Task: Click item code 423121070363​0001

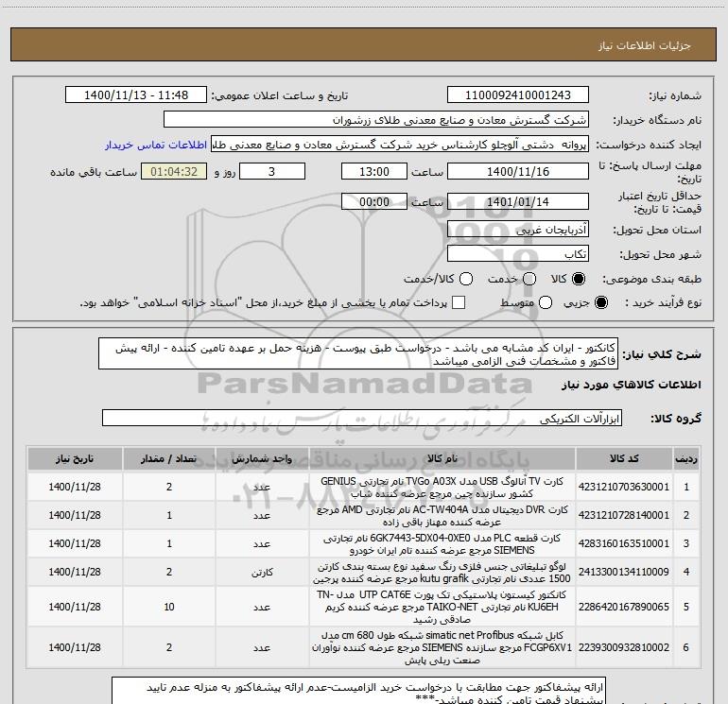Action: tap(624, 487)
